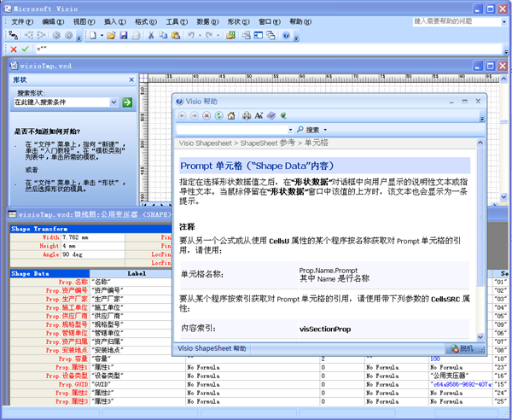Click the Back arrow in Visio Help
The image size is (512, 420).
tap(183, 115)
